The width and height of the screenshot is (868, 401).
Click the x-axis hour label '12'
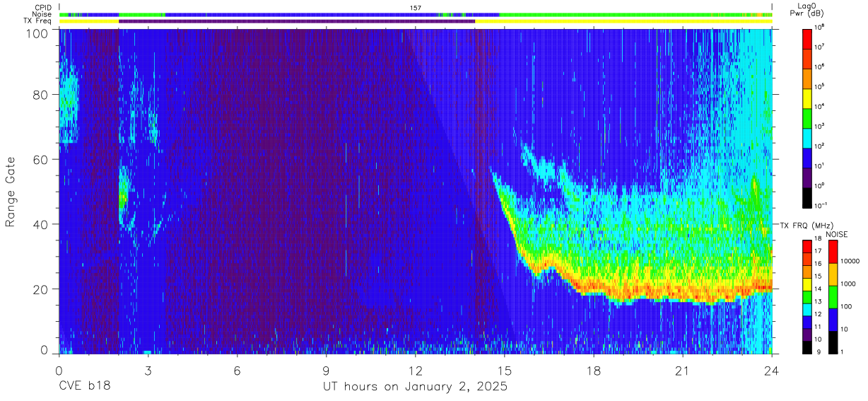416,371
